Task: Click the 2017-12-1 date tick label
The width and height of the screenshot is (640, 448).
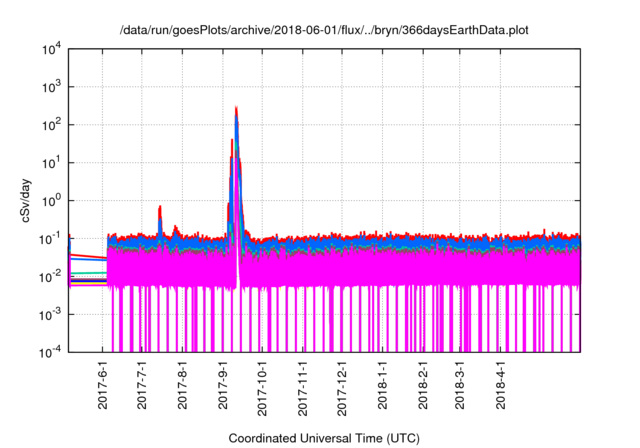Action: [x=342, y=388]
